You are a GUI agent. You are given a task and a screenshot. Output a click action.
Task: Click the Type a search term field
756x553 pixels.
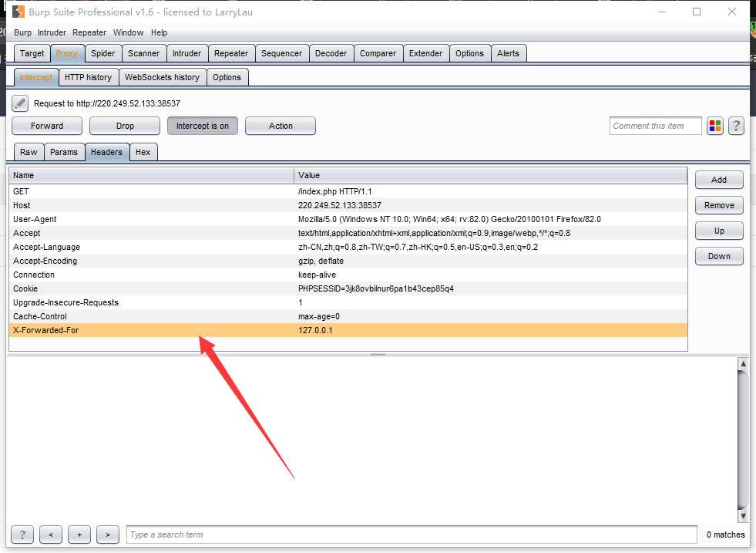point(412,534)
